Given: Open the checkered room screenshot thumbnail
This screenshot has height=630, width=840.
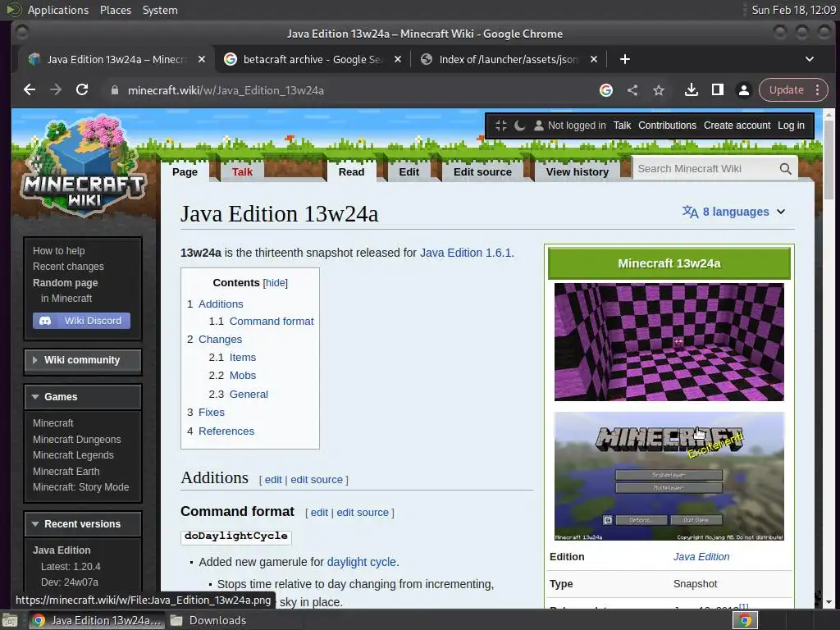Looking at the screenshot, I should click(x=669, y=342).
